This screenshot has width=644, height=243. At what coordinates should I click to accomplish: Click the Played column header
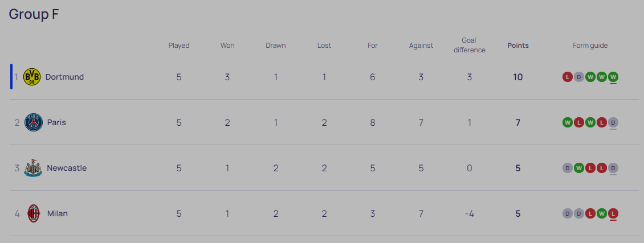tap(179, 46)
